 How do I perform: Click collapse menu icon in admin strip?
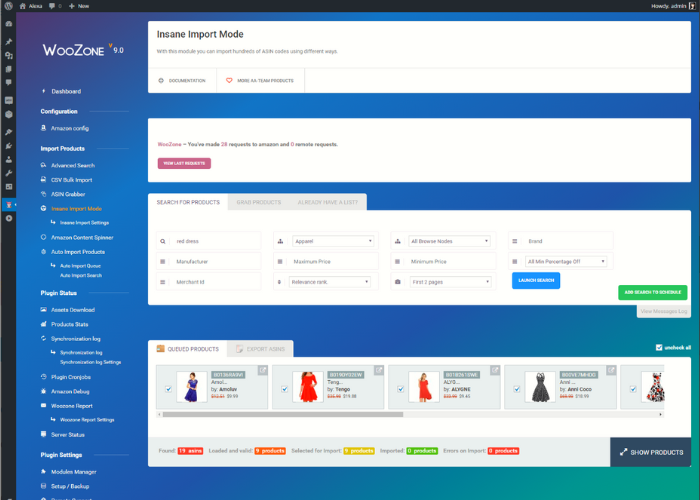point(8,218)
